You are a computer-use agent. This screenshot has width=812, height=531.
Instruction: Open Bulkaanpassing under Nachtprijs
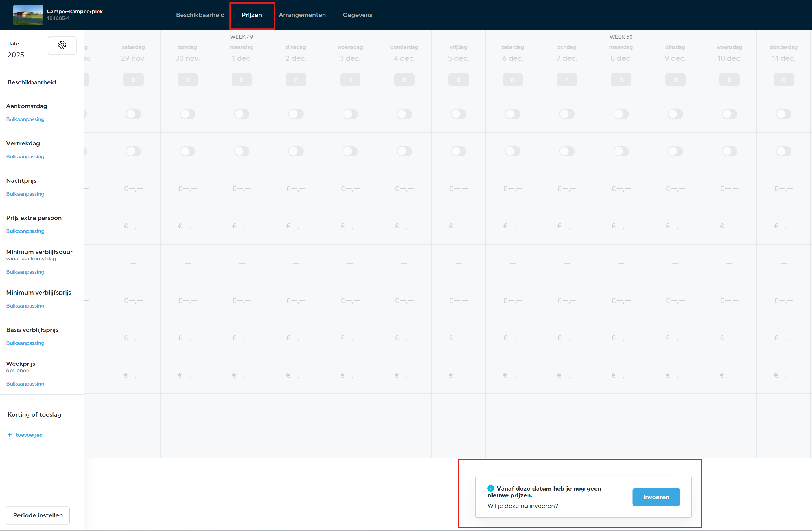tap(25, 194)
